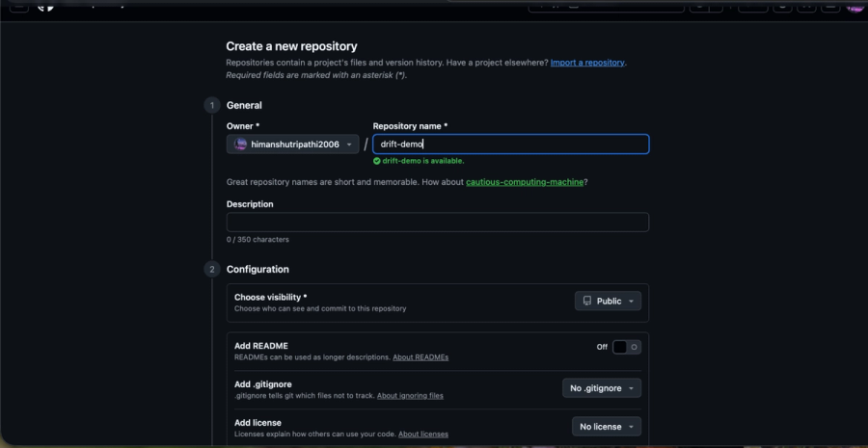Image resolution: width=868 pixels, height=448 pixels.
Task: Follow the Import a repository link
Action: point(587,63)
